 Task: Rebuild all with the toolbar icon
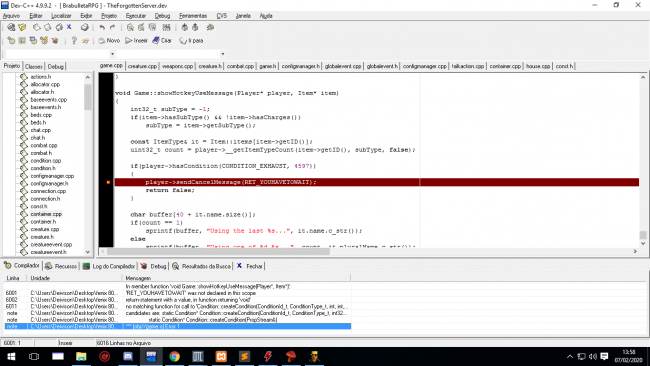pos(44,41)
